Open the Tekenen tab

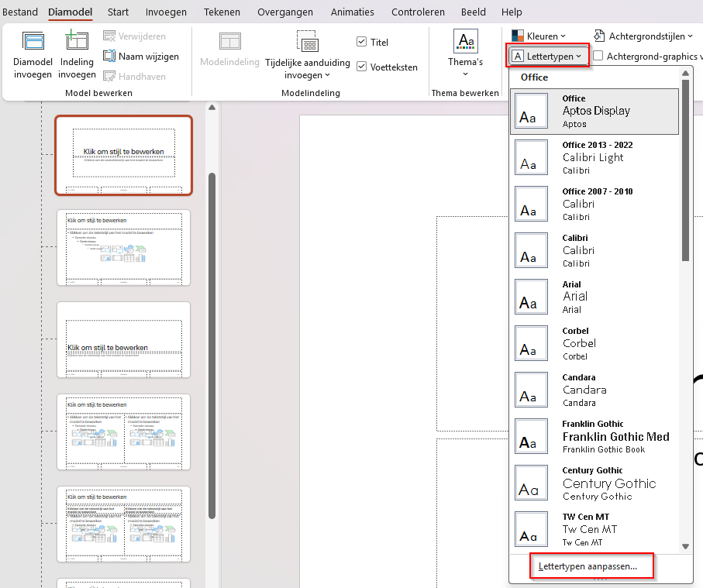(x=222, y=12)
